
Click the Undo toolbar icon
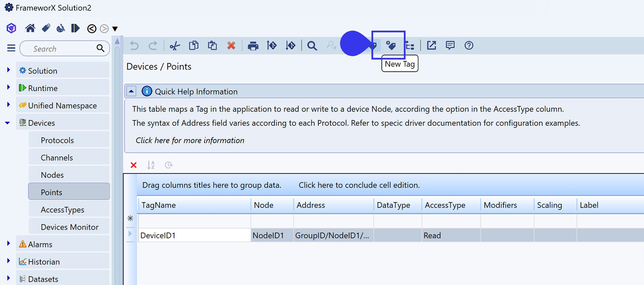point(134,45)
